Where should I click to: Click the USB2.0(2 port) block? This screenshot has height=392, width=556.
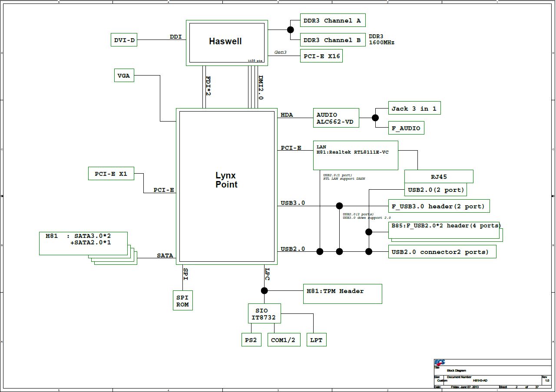(436, 190)
